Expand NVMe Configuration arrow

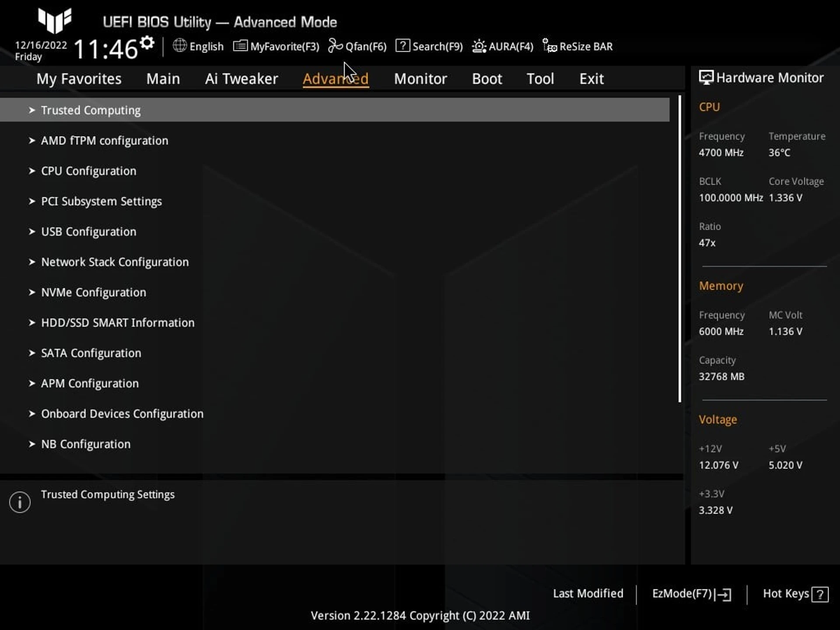click(x=31, y=292)
